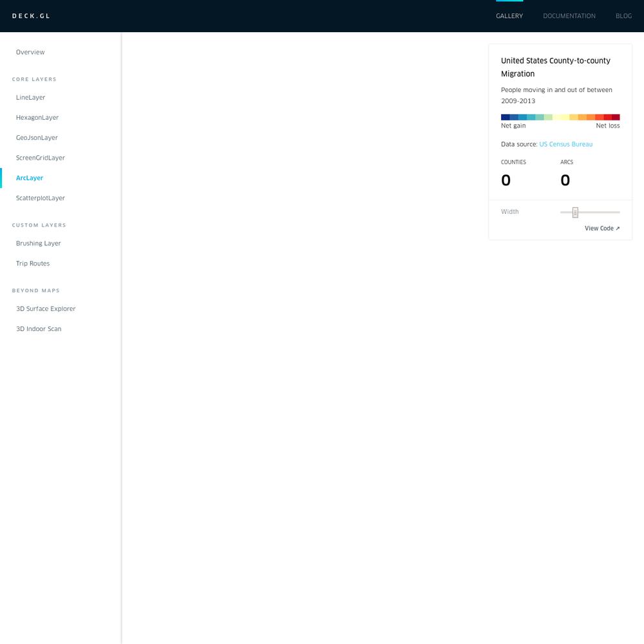This screenshot has height=644, width=644.
Task: Select the ArcLayer sidebar item
Action: (30, 178)
